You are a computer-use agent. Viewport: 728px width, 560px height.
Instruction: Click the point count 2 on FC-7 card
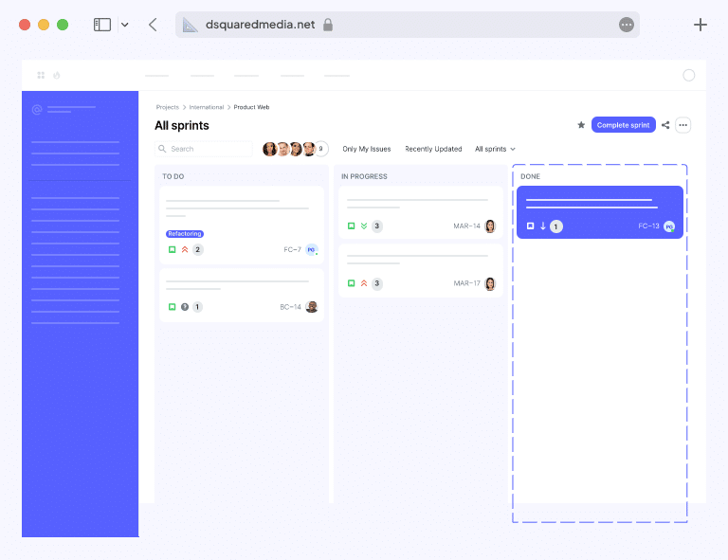coord(198,249)
